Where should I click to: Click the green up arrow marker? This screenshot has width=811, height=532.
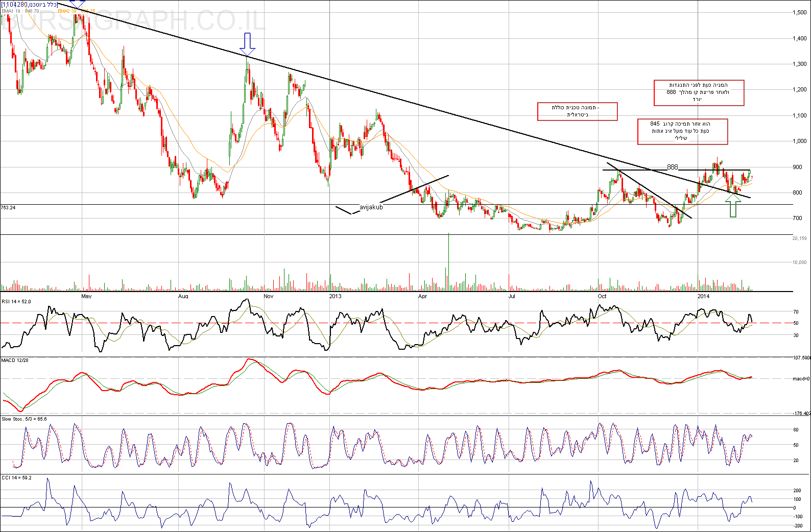733,206
